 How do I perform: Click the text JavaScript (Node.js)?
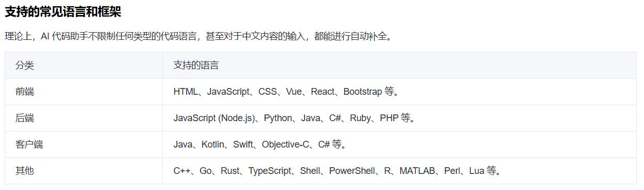click(214, 118)
